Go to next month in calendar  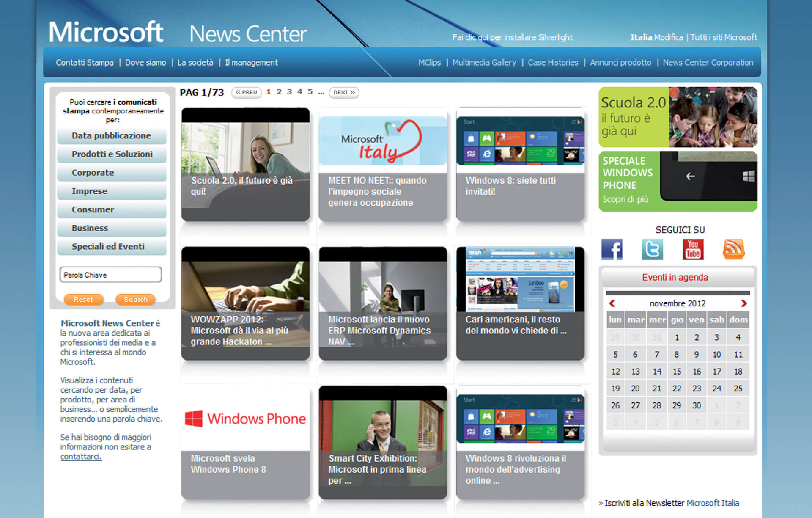click(x=744, y=303)
